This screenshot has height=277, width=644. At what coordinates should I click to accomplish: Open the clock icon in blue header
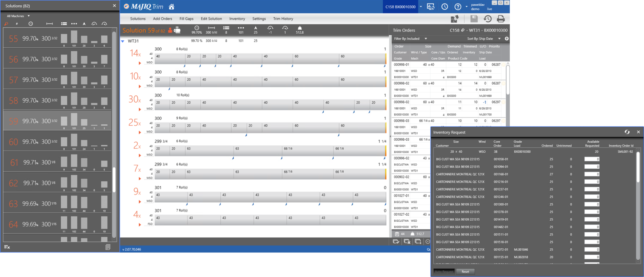[445, 7]
